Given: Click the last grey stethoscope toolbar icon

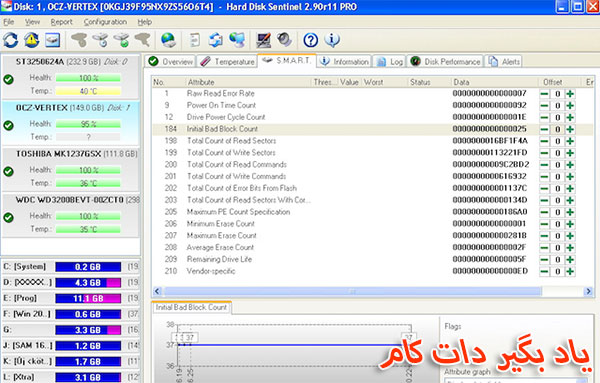Looking at the screenshot, I should [143, 40].
